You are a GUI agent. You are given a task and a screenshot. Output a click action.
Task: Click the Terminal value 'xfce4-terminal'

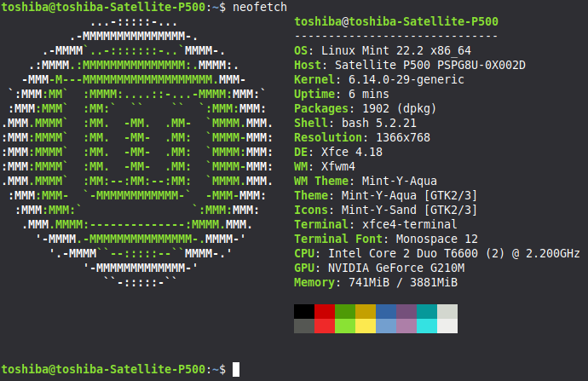410,225
